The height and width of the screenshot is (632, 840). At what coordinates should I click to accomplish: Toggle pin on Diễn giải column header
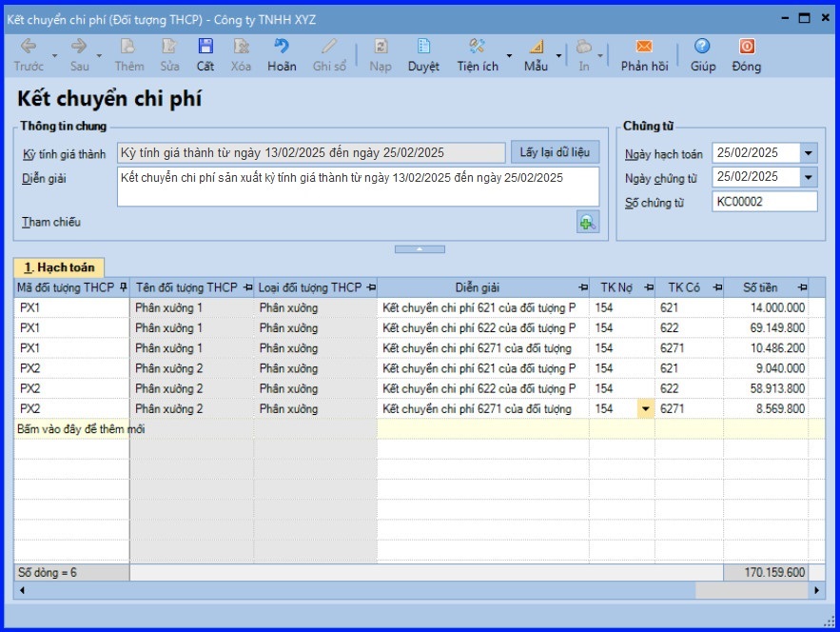(582, 287)
